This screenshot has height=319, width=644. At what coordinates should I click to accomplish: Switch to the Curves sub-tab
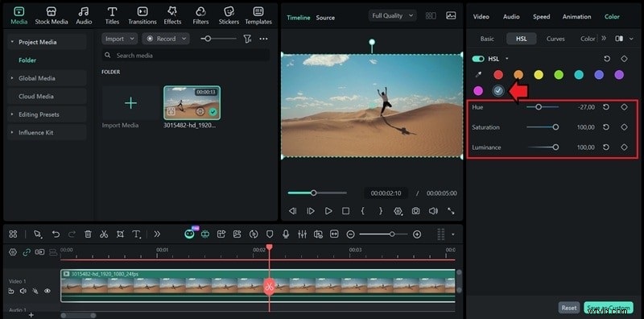pyautogui.click(x=555, y=39)
